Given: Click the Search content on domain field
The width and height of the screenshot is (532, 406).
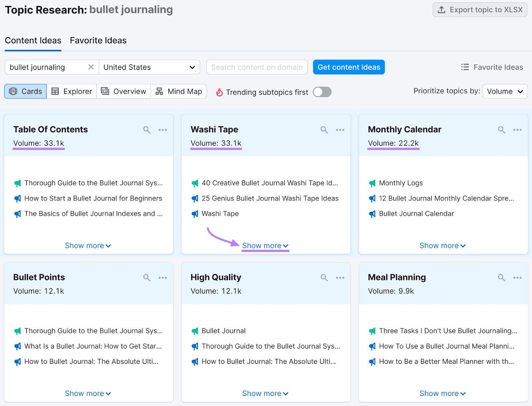Looking at the screenshot, I should (x=257, y=67).
